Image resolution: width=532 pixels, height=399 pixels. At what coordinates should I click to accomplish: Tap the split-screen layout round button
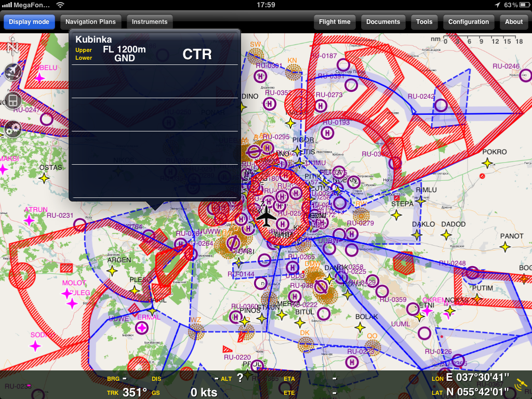click(x=13, y=100)
